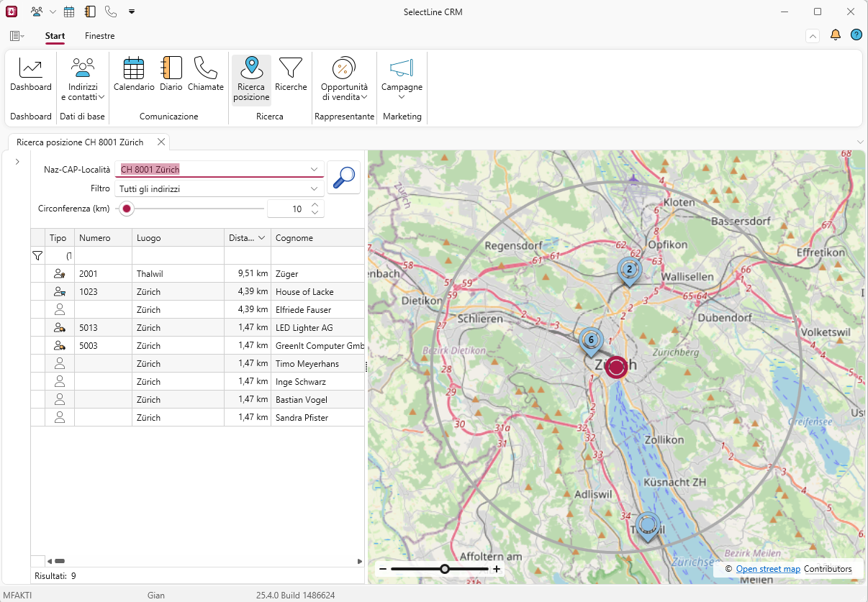Close the Ricerca posizione CH 8001 Zürich tab

tap(161, 142)
